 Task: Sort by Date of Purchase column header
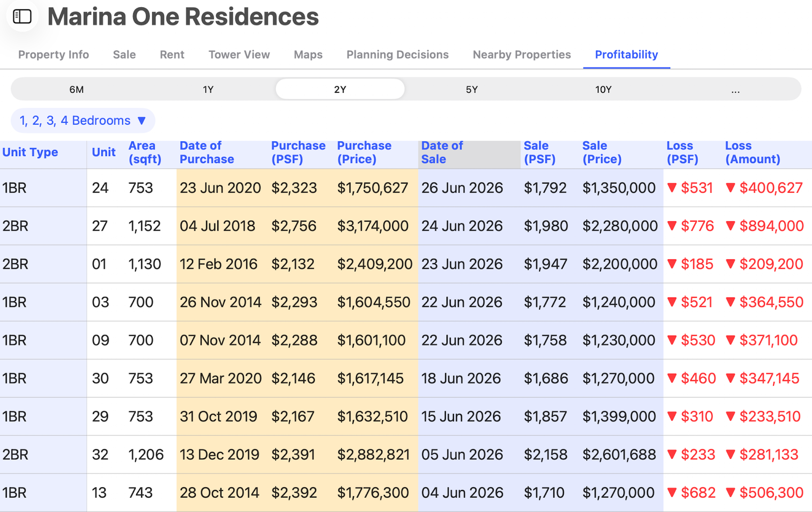pos(207,152)
